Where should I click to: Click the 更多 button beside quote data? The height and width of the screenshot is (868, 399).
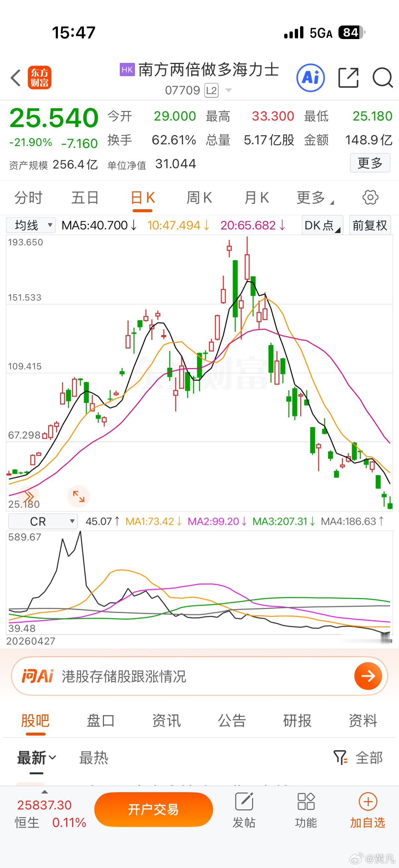[x=370, y=163]
